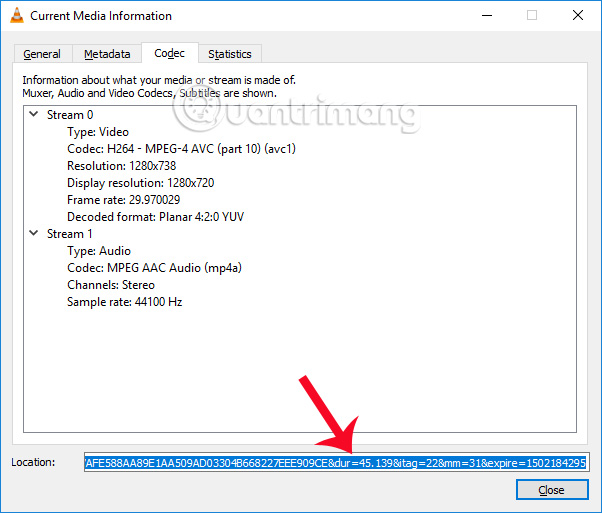Switch to the General tab

pos(42,54)
